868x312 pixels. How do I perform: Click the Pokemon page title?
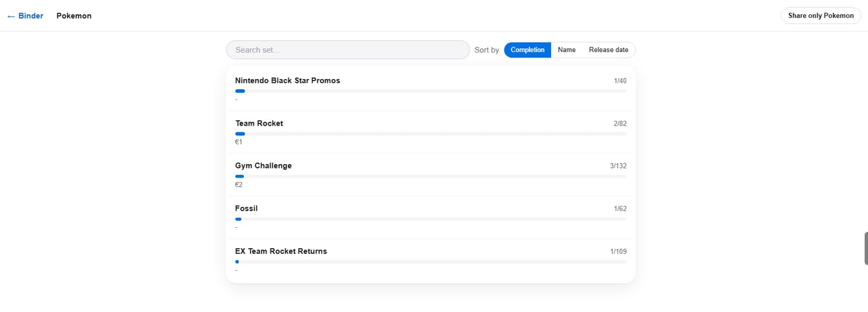click(x=74, y=15)
